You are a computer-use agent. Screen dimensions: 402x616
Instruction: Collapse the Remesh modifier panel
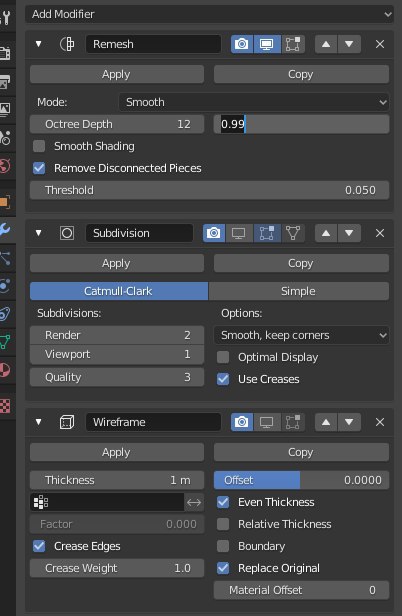click(x=39, y=44)
